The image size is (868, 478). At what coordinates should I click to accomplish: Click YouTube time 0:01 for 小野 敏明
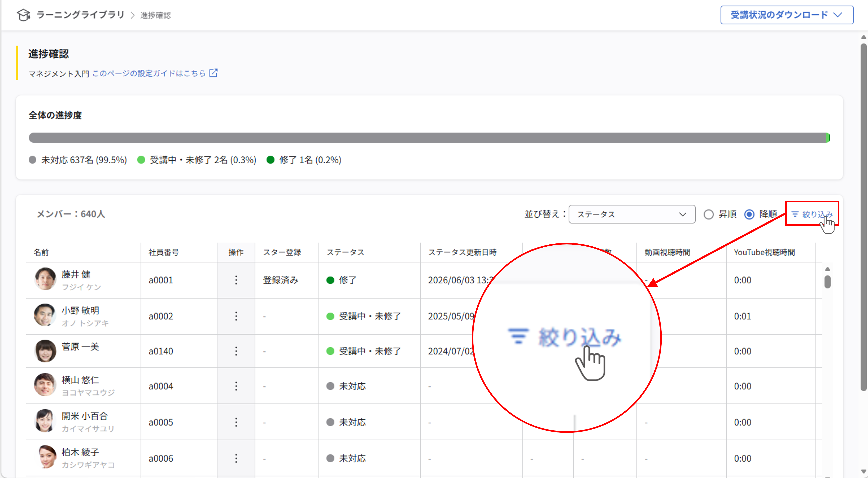coord(743,316)
